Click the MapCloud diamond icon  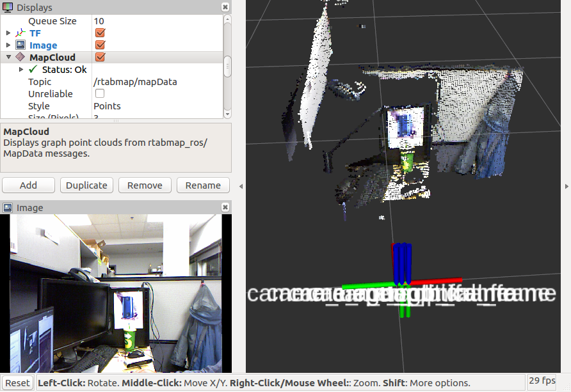[x=20, y=58]
